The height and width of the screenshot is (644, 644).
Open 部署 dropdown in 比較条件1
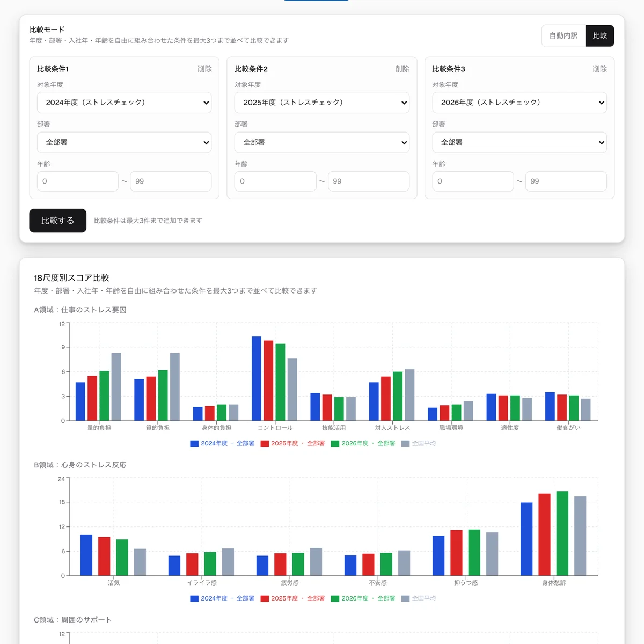click(x=124, y=143)
